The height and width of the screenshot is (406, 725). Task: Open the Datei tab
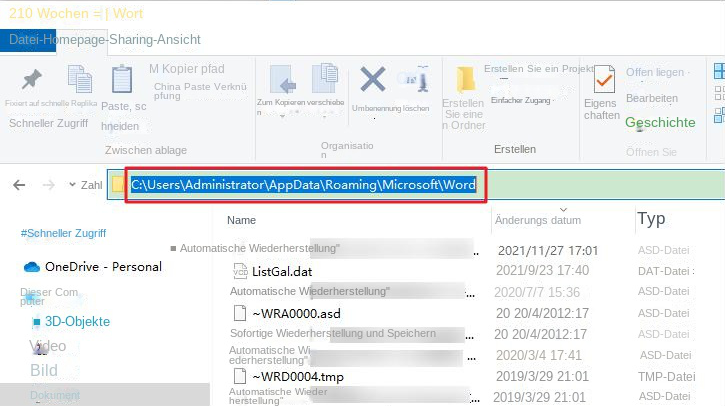pos(24,40)
